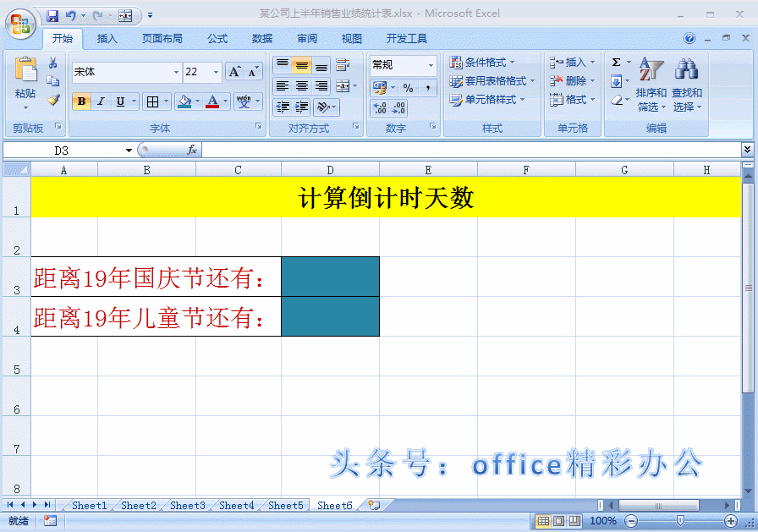This screenshot has width=758, height=532.
Task: Open 条件格式 conditional formatting menu
Action: coord(482,63)
